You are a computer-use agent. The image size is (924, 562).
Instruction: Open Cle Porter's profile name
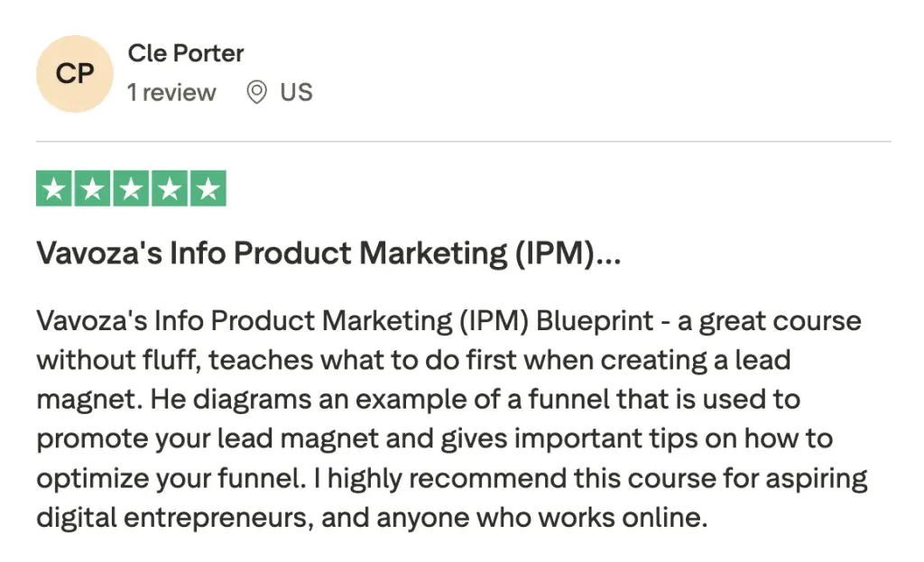coord(186,53)
